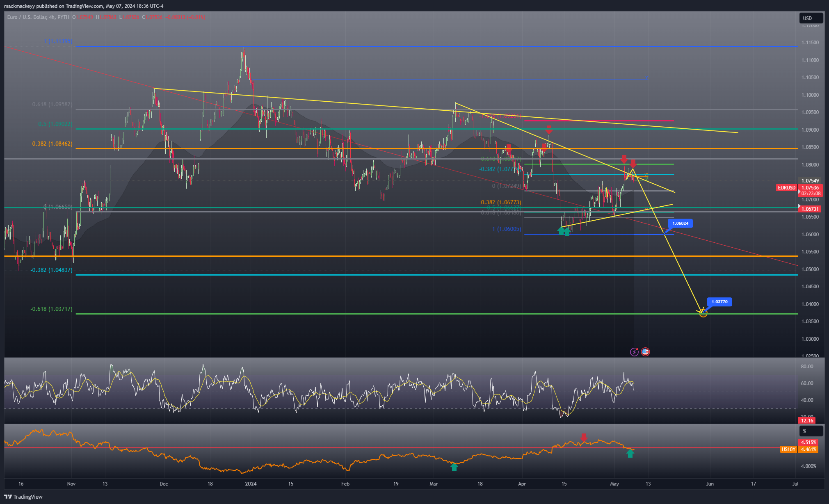Screen dimensions: 829x504
Task: Click the 12.16 red indicator value label
Action: [807, 421]
